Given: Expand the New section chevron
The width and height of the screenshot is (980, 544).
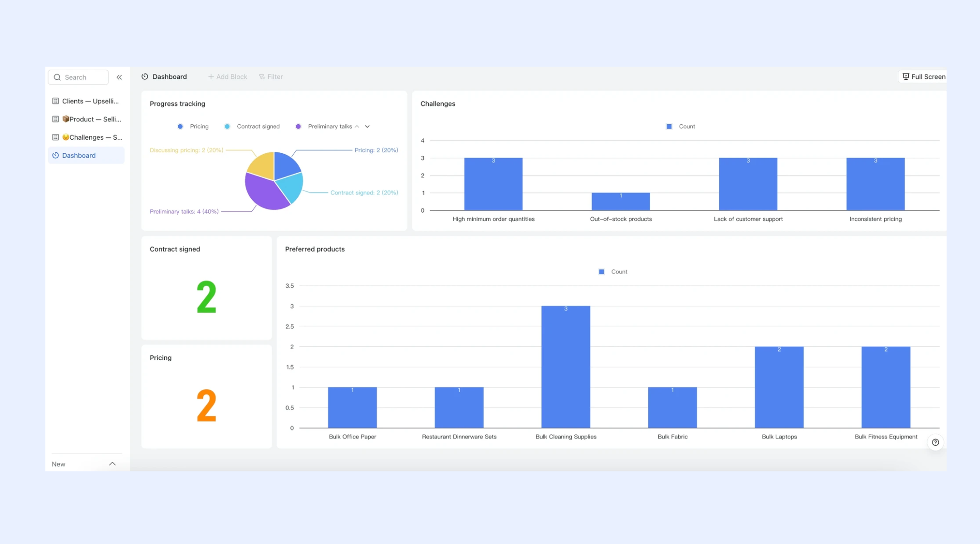Looking at the screenshot, I should (113, 464).
